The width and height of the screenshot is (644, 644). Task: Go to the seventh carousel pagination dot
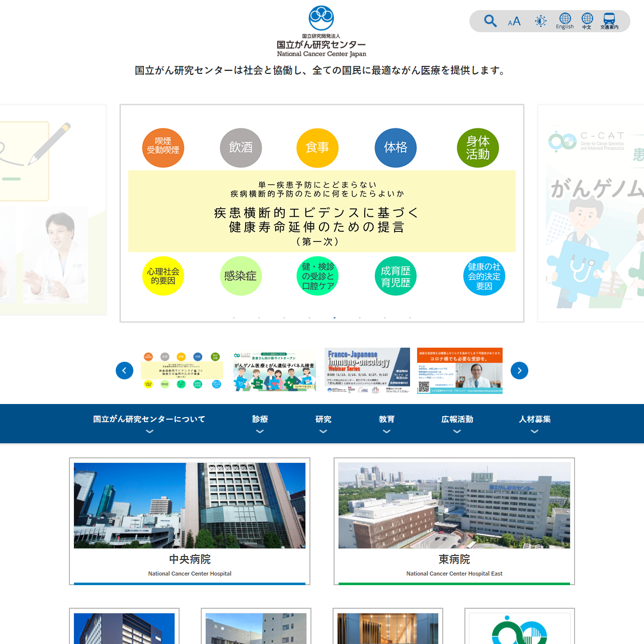(x=385, y=318)
